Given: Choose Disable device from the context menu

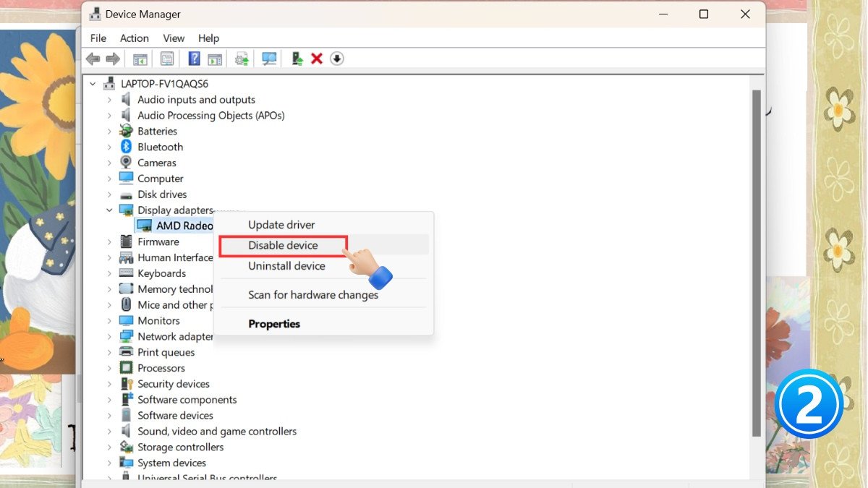Looking at the screenshot, I should click(x=283, y=245).
